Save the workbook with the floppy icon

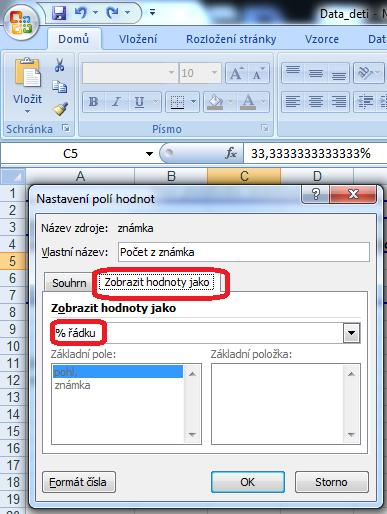coord(59,13)
